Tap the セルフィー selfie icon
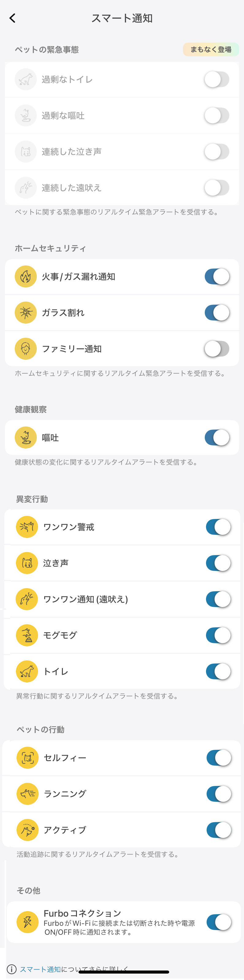Viewport: 244px width, 980px height. (27, 757)
